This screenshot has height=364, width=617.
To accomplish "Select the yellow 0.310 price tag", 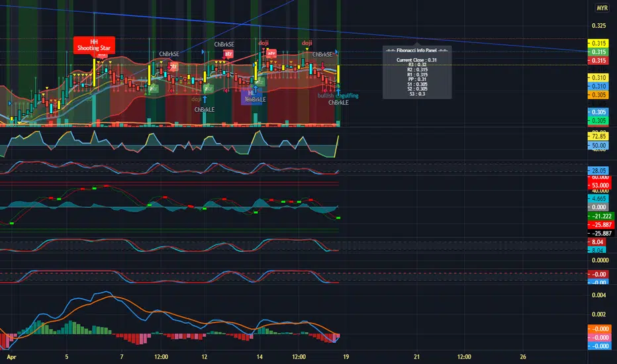I will click(598, 78).
